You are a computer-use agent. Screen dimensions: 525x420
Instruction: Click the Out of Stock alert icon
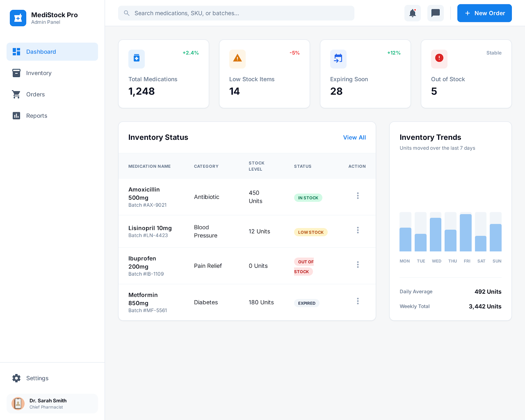pyautogui.click(x=439, y=59)
